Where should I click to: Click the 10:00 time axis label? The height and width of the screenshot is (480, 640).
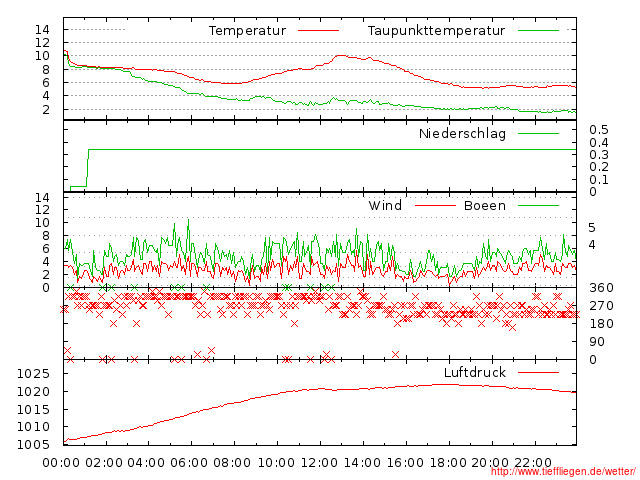click(277, 463)
